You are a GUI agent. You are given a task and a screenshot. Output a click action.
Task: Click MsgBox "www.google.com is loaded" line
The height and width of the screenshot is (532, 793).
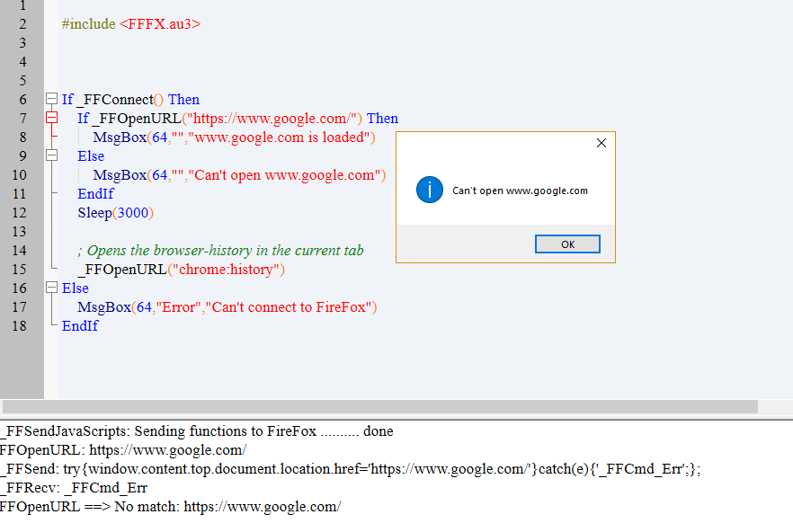pyautogui.click(x=234, y=137)
